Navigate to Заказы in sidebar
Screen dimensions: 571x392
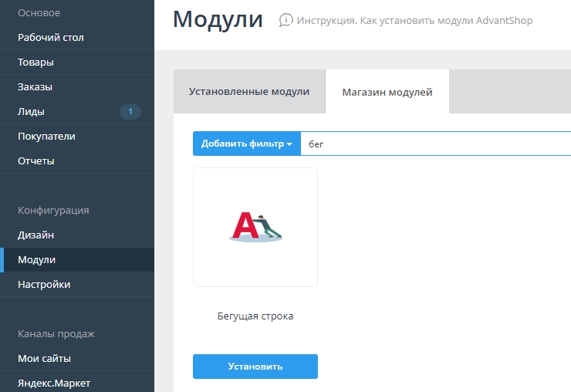tap(35, 87)
